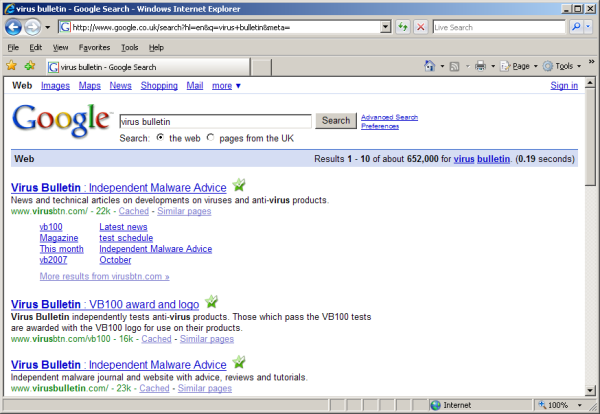This screenshot has width=600, height=414.
Task: Open the View menu
Action: coord(60,47)
